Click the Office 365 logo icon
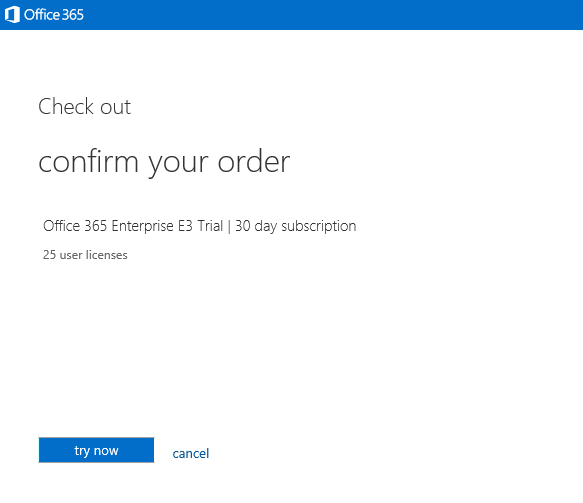Image resolution: width=583 pixels, height=503 pixels. point(12,15)
